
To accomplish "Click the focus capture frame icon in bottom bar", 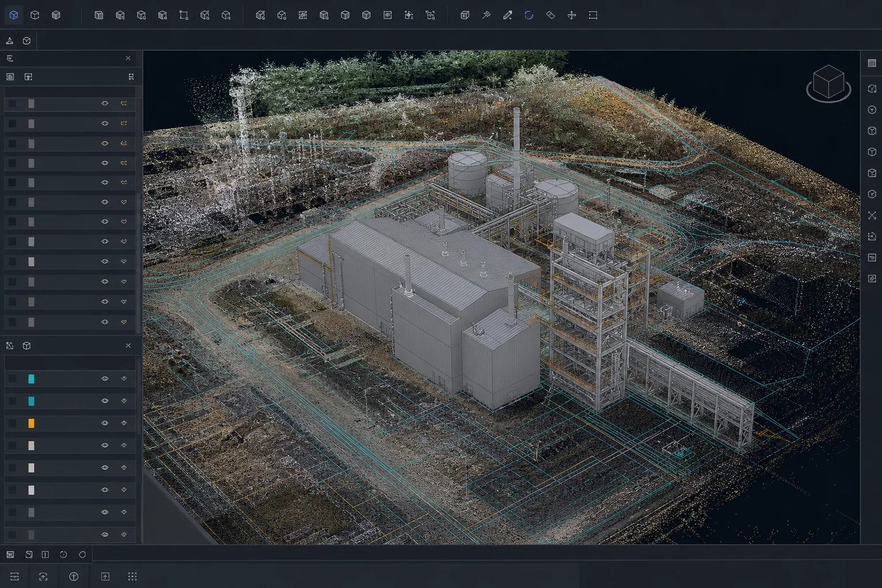I will 43,577.
